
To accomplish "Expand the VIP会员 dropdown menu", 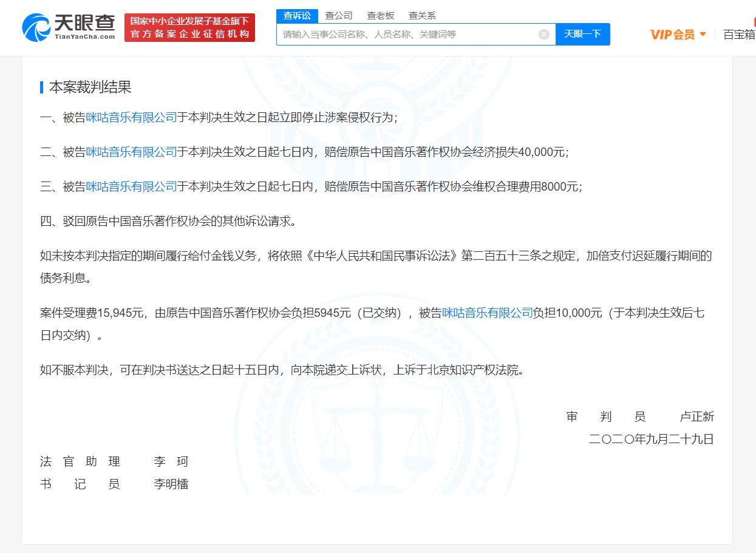I will pyautogui.click(x=678, y=35).
